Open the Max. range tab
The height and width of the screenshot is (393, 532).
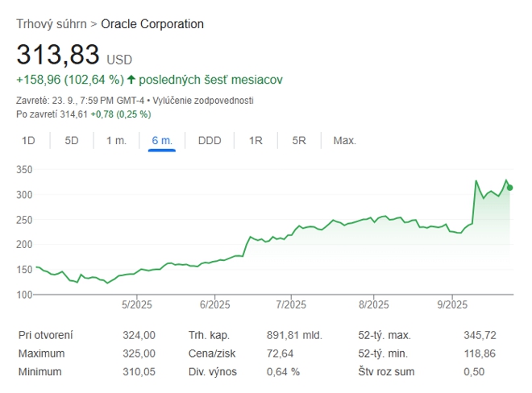[x=344, y=141]
